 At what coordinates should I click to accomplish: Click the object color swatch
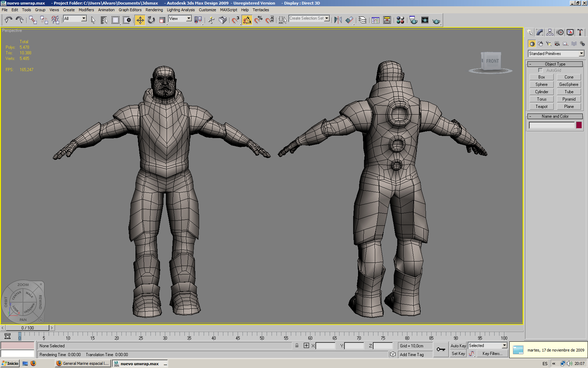[x=579, y=125]
